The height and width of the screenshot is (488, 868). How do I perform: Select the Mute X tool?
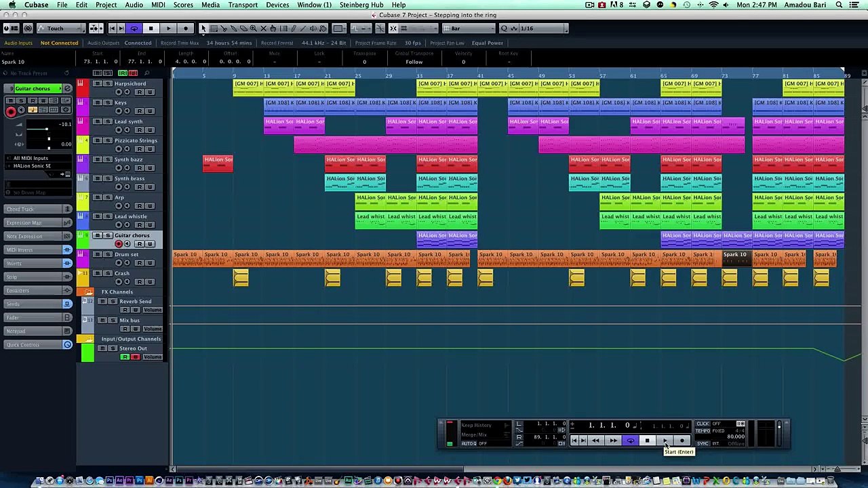(x=264, y=28)
